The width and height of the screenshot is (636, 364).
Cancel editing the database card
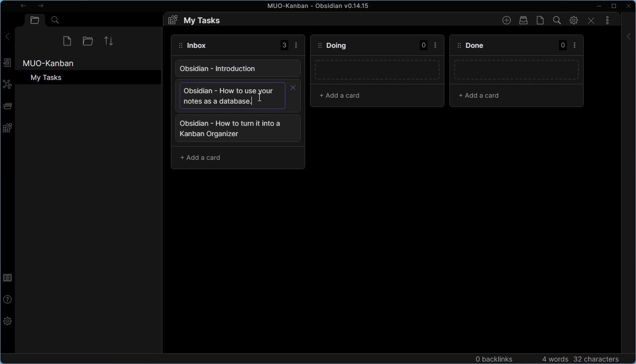293,88
